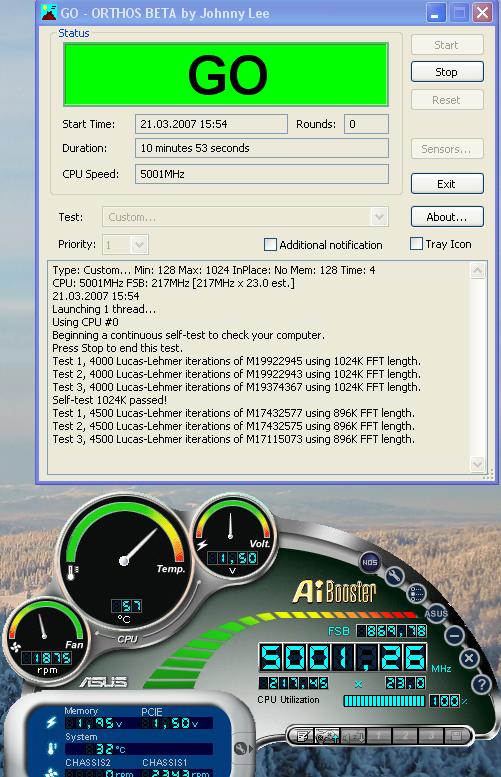Minimize the ORTHOS window
Screen dimensions: 501x777
tap(436, 12)
